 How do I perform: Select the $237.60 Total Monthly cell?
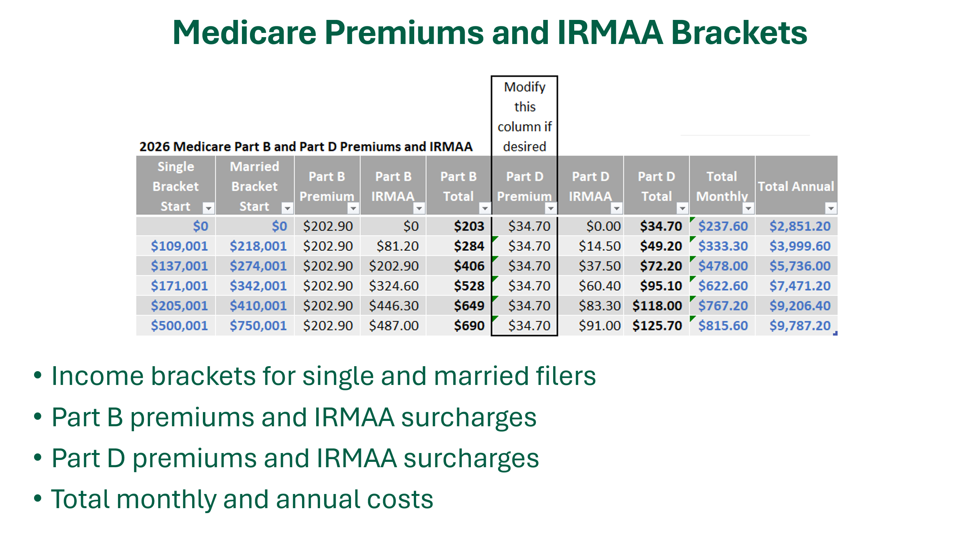point(723,226)
